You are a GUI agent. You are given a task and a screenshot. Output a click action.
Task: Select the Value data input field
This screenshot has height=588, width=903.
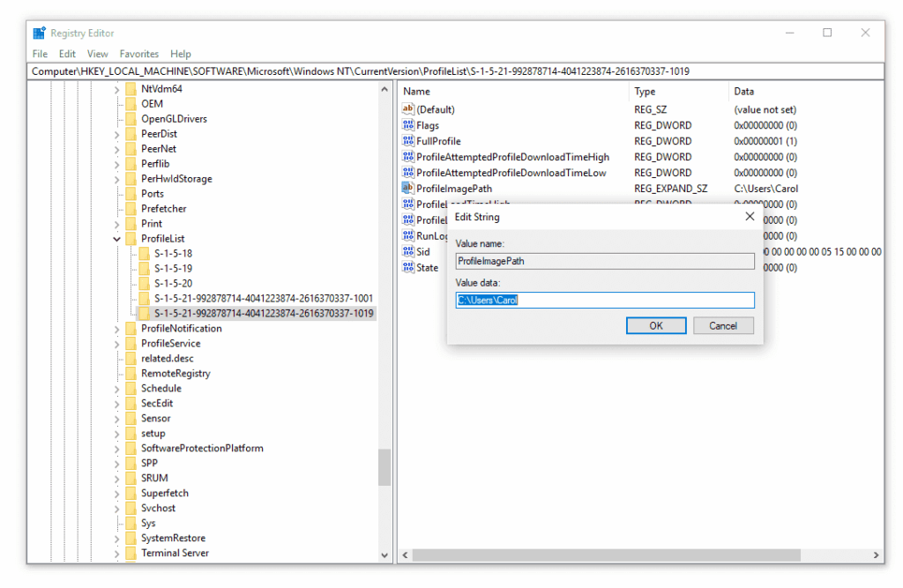click(604, 300)
